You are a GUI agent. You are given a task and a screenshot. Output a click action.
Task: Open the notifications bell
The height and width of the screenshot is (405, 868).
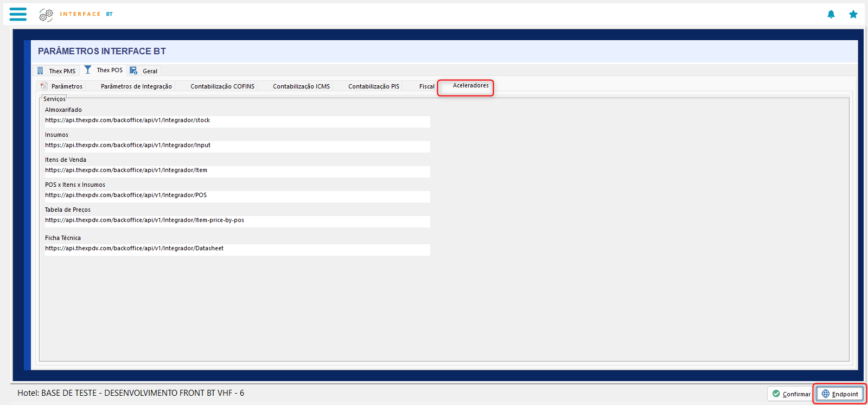(831, 14)
